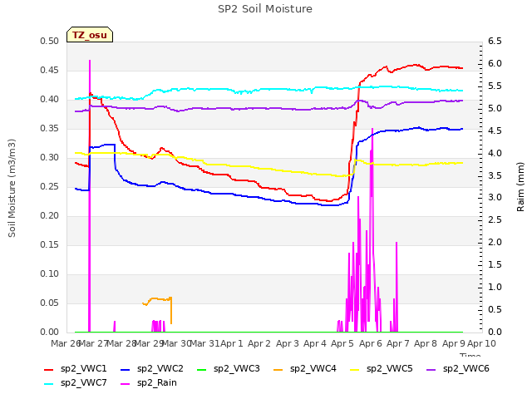The height and width of the screenshot is (399, 532).
Task: Click the Apr 7 date label
Action: (x=398, y=343)
